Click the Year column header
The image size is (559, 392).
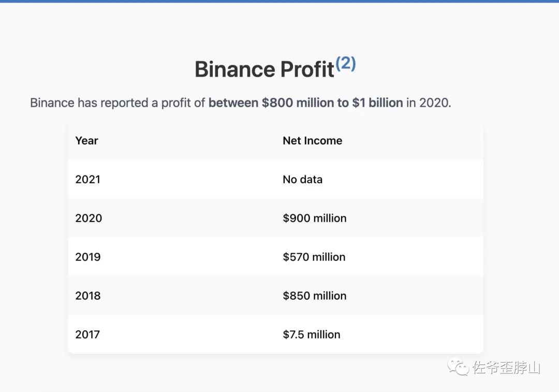[x=87, y=141]
